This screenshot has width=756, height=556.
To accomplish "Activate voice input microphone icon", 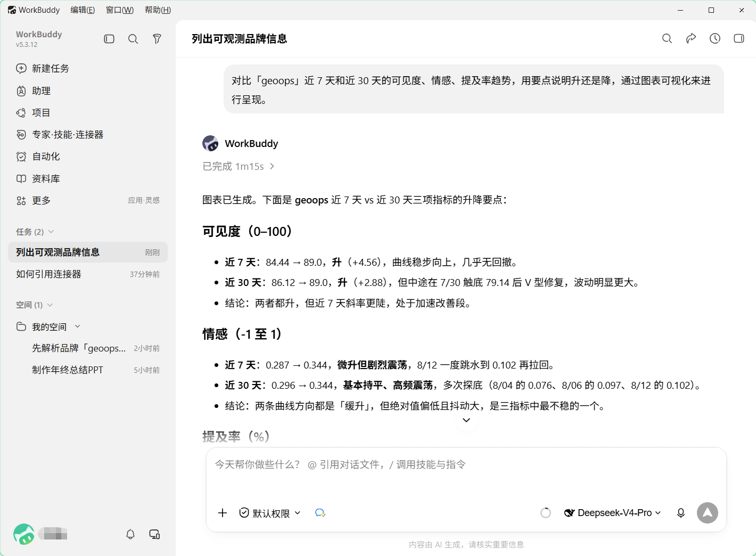I will [681, 513].
